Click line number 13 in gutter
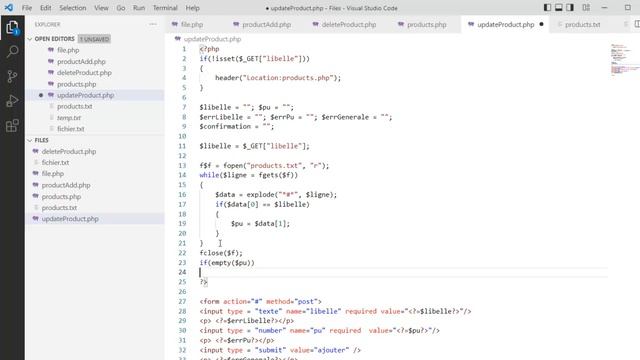This screenshot has width=640, height=360. tap(182, 165)
